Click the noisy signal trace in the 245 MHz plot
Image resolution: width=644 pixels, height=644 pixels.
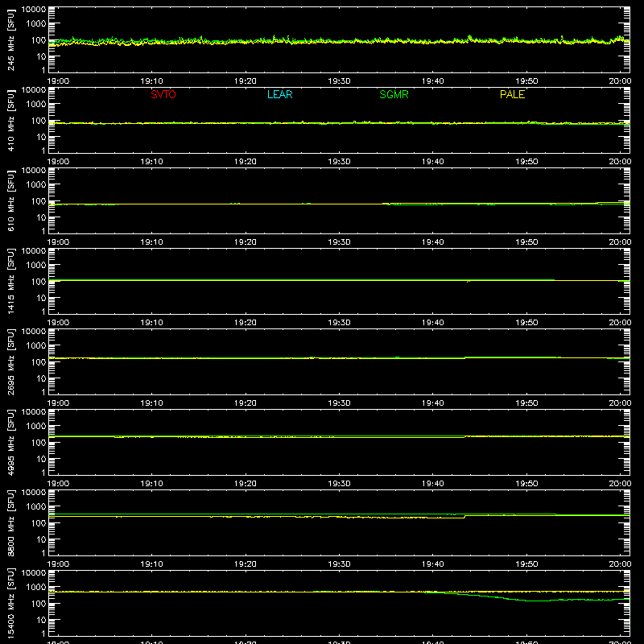[339, 41]
